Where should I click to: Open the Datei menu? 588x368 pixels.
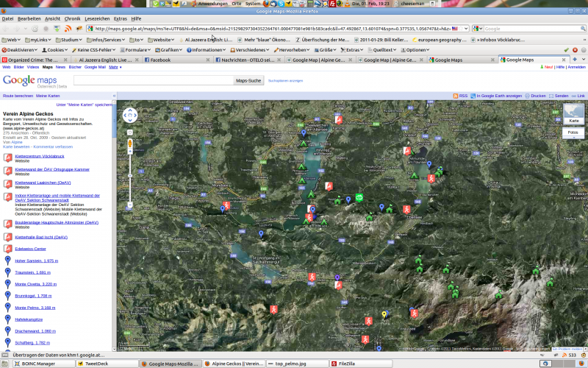coord(7,18)
